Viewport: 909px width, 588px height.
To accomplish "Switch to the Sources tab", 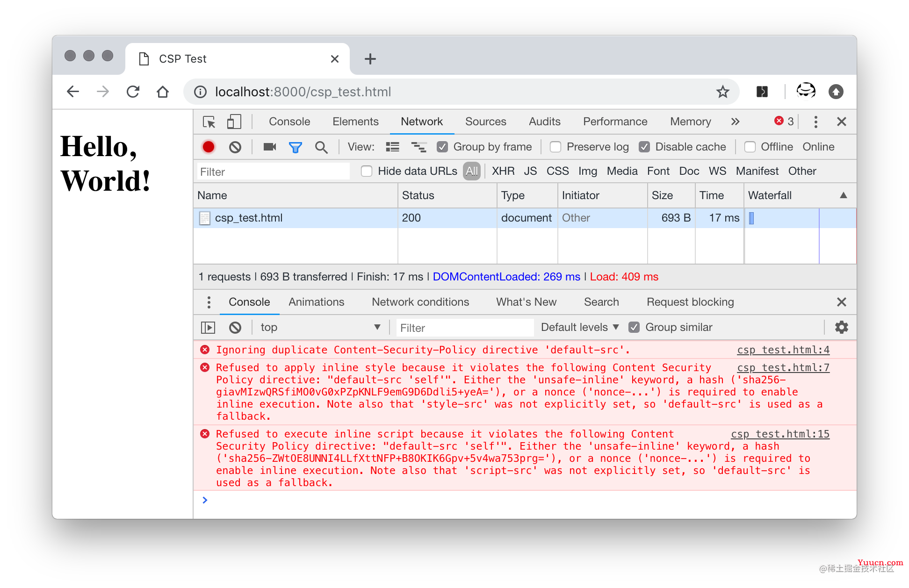I will click(x=485, y=122).
